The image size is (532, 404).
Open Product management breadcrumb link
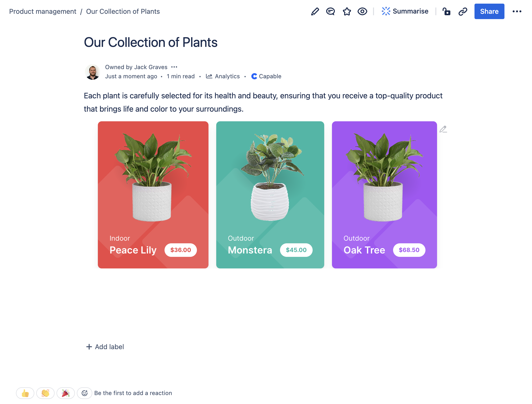tap(43, 11)
